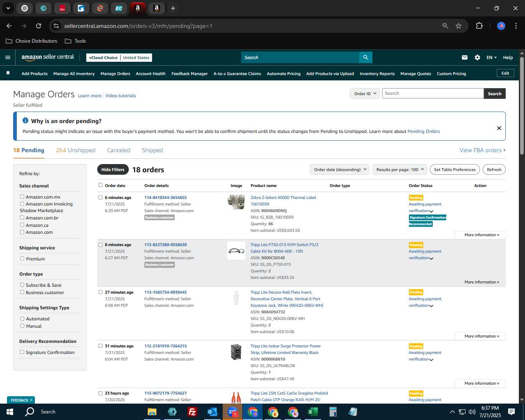The width and height of the screenshot is (525, 420).
Task: Open Chrome profile avatar
Action: tap(501, 26)
